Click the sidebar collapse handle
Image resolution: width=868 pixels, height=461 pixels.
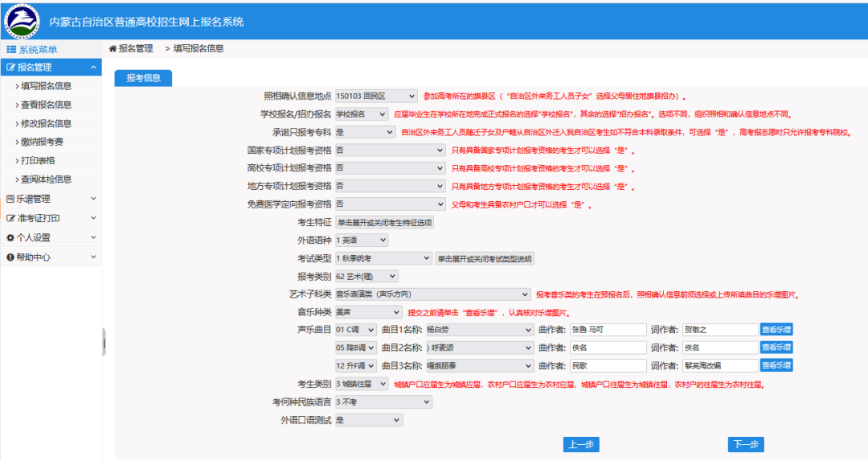(103, 342)
